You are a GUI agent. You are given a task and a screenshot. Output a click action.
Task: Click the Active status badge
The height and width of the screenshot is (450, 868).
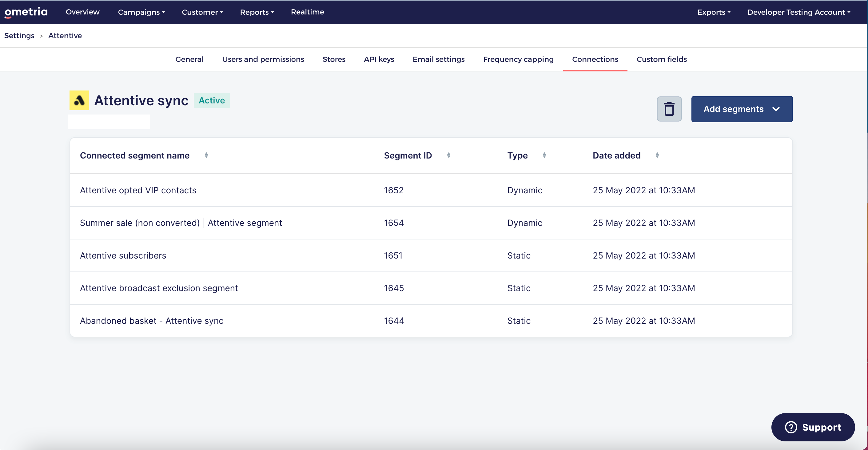click(x=212, y=100)
